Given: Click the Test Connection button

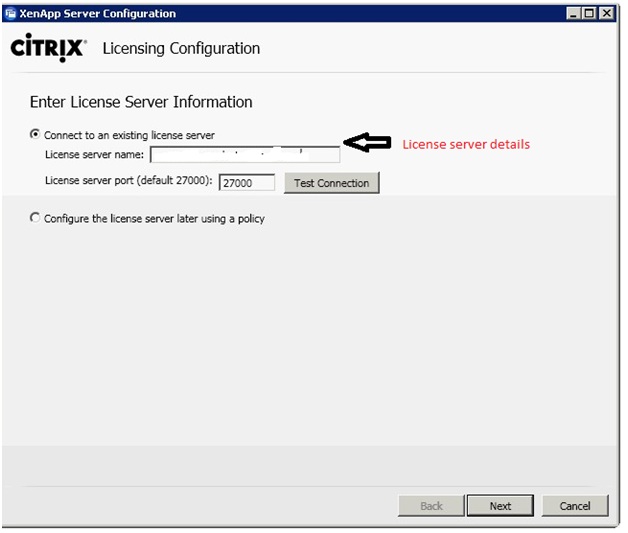Looking at the screenshot, I should point(332,183).
